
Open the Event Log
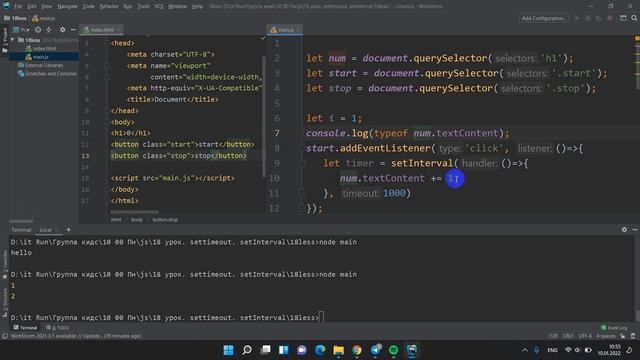pos(614,328)
